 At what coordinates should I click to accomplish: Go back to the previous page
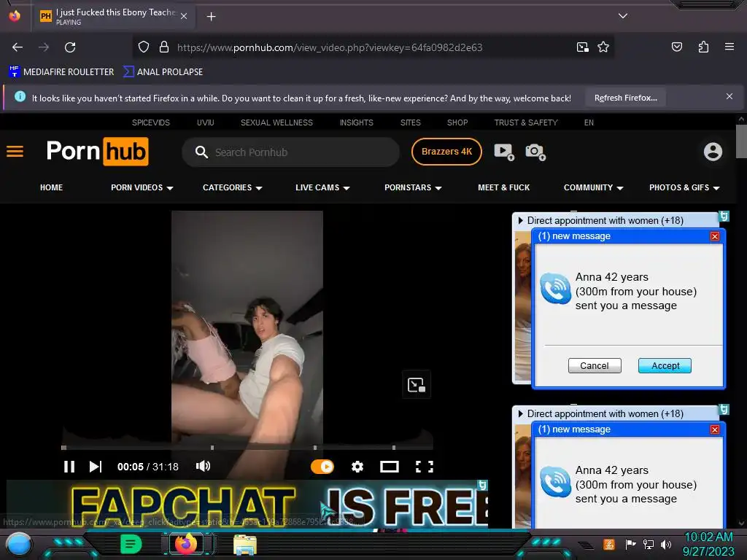tap(18, 47)
